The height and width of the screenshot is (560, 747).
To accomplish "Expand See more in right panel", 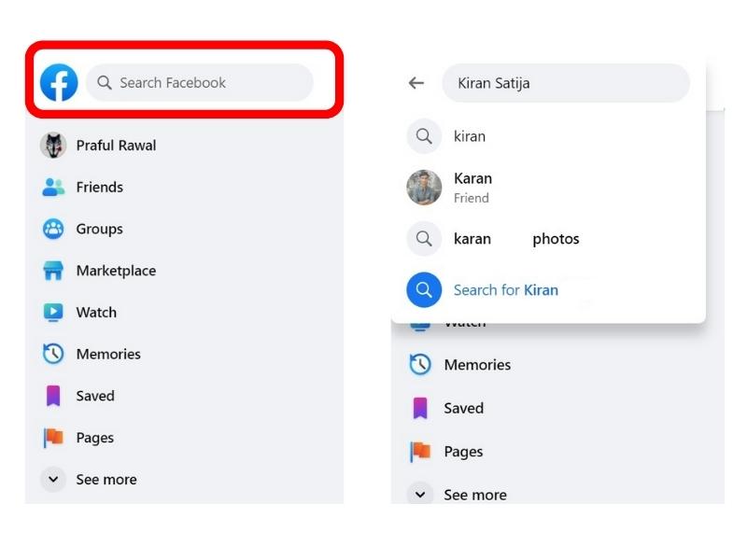I will click(x=474, y=494).
